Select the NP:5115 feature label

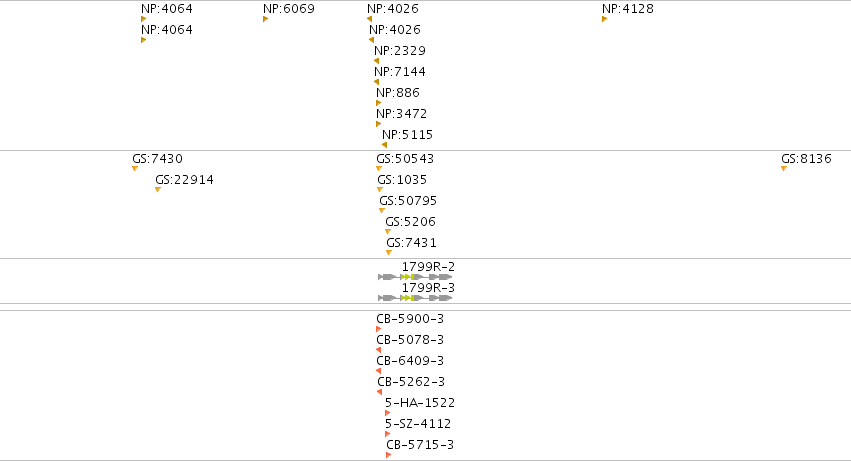tap(408, 134)
